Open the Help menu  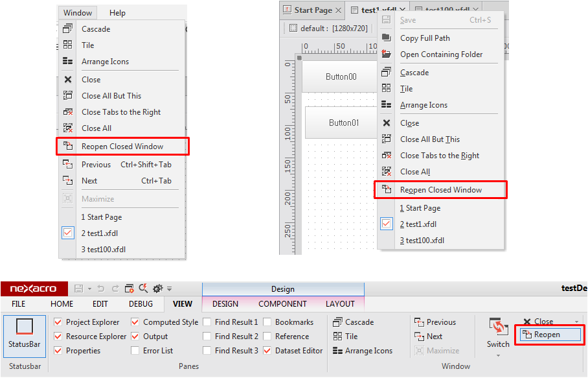[117, 13]
